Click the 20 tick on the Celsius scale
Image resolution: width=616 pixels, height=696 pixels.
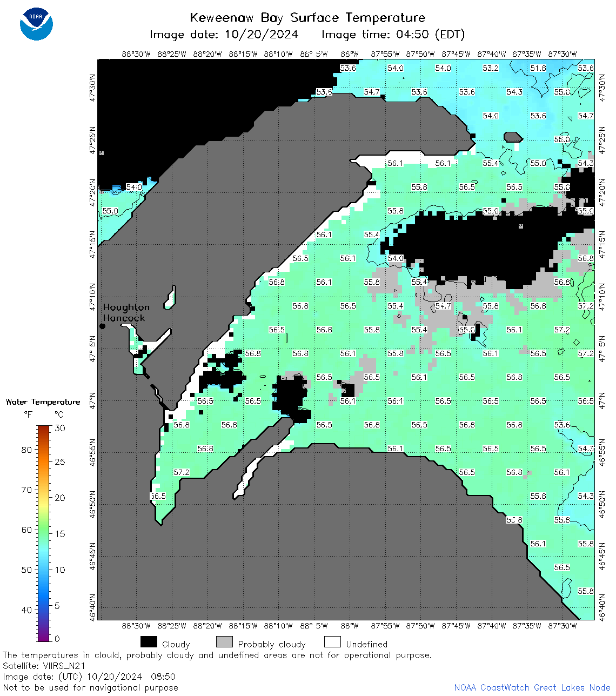coord(60,498)
